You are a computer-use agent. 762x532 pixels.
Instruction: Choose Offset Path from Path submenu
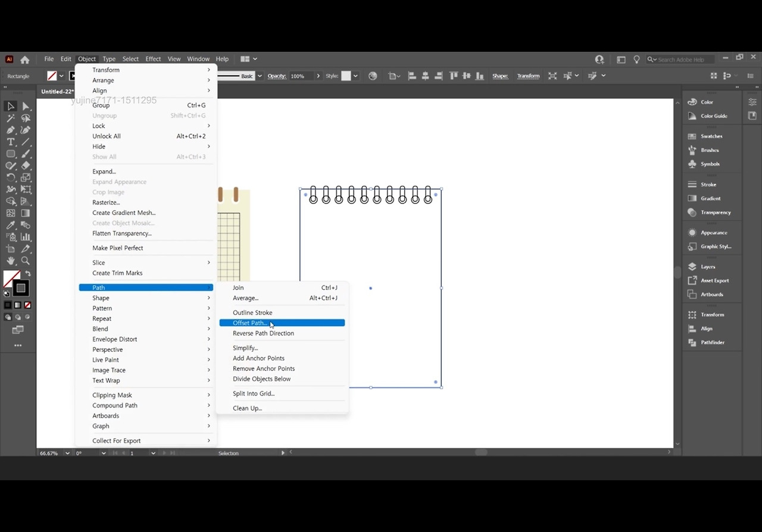coord(282,323)
